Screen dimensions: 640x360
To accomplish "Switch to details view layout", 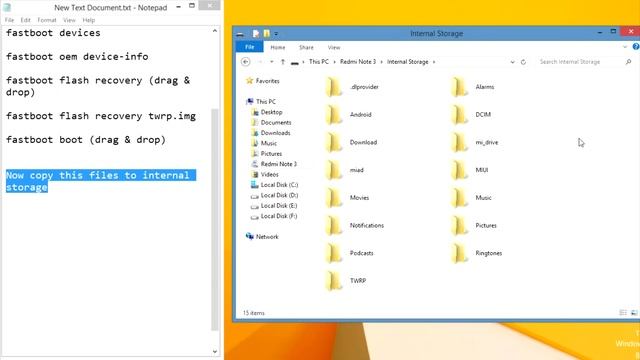I will [623, 313].
